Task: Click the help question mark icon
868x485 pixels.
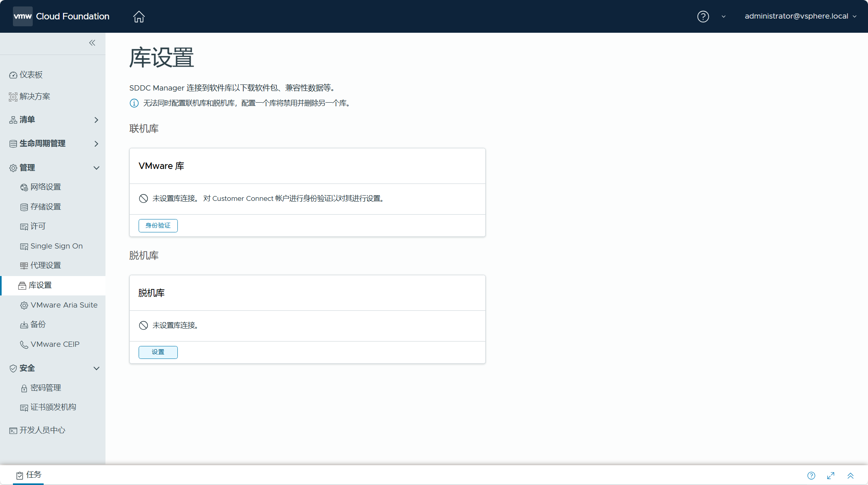Action: click(703, 16)
